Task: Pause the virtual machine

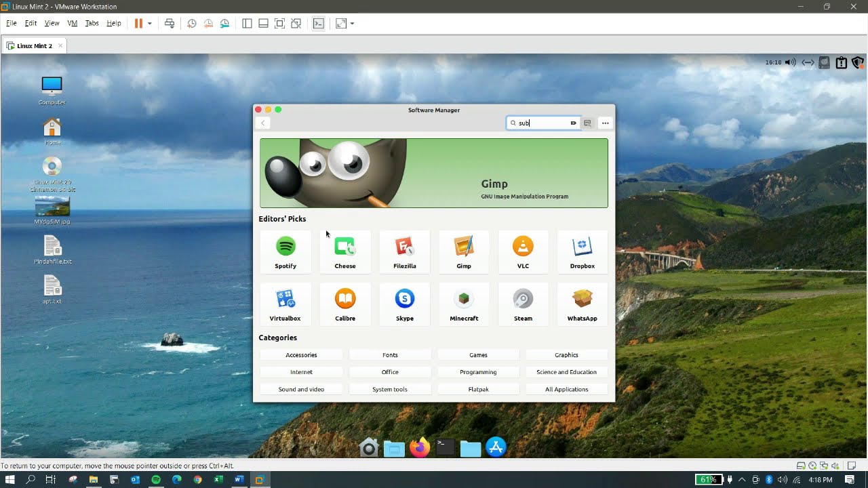Action: point(138,23)
